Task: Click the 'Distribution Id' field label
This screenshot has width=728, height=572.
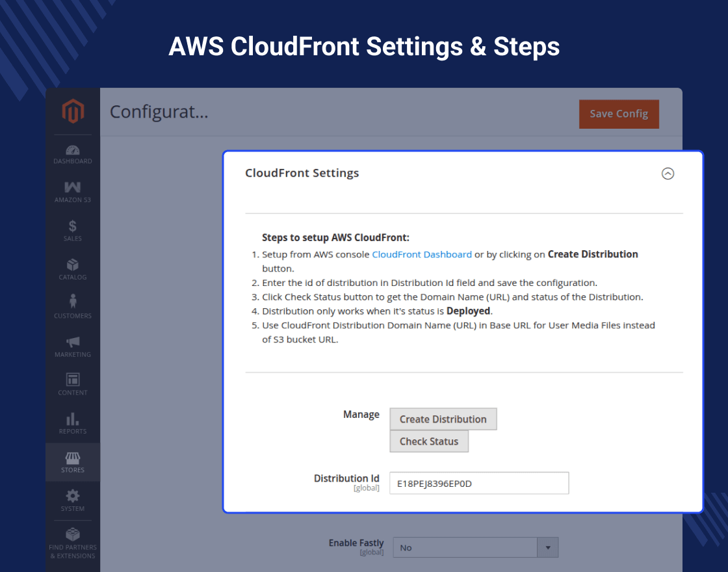Action: pyautogui.click(x=346, y=478)
